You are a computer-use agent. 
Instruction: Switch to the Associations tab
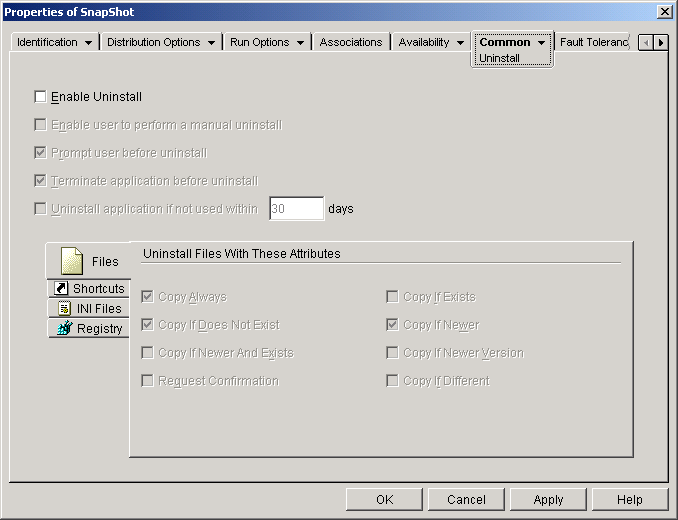point(351,42)
